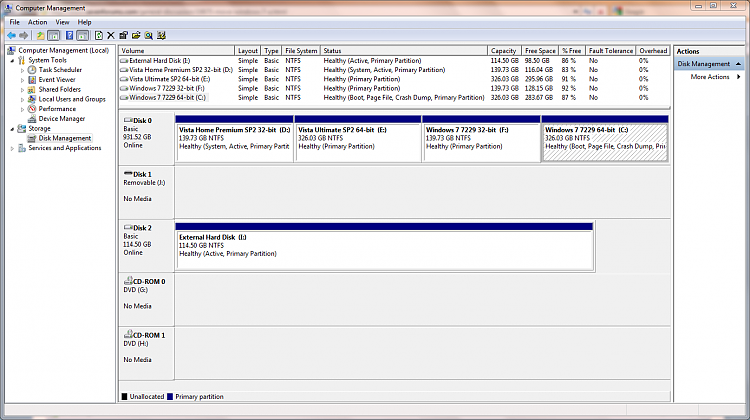
Task: Collapse the Disk Management actions section
Action: pyautogui.click(x=739, y=64)
